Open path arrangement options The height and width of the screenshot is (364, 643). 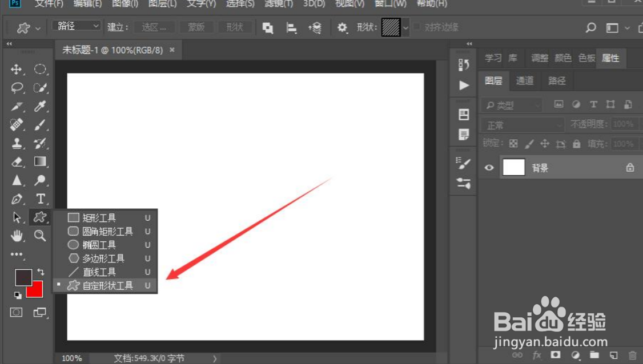[315, 27]
